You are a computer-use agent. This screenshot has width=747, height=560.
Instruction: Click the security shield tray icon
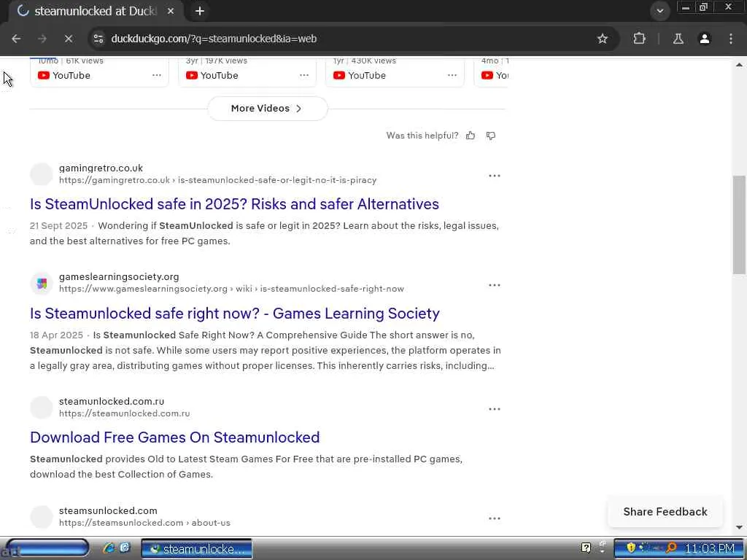[x=631, y=548]
